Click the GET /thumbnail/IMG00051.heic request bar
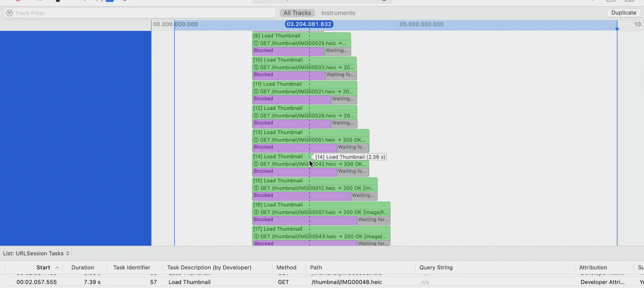 pos(311,140)
